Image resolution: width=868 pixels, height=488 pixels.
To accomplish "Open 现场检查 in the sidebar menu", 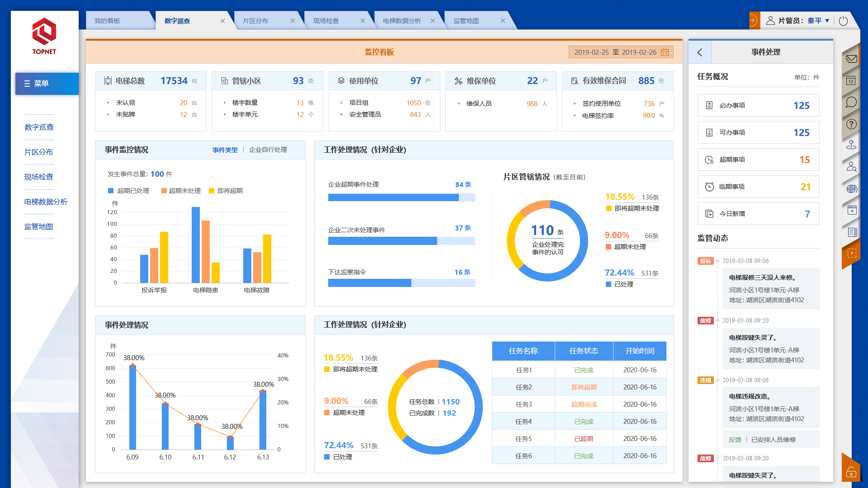I will (39, 177).
